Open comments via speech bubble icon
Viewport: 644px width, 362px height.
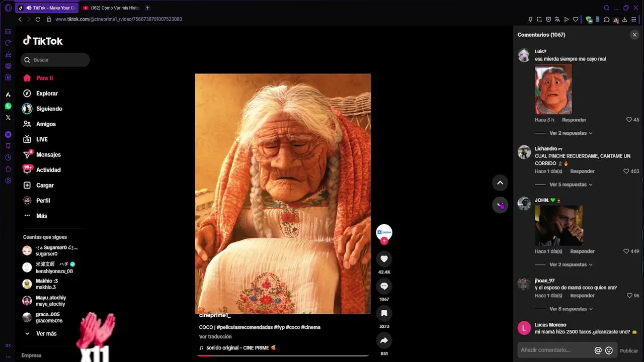pos(384,286)
